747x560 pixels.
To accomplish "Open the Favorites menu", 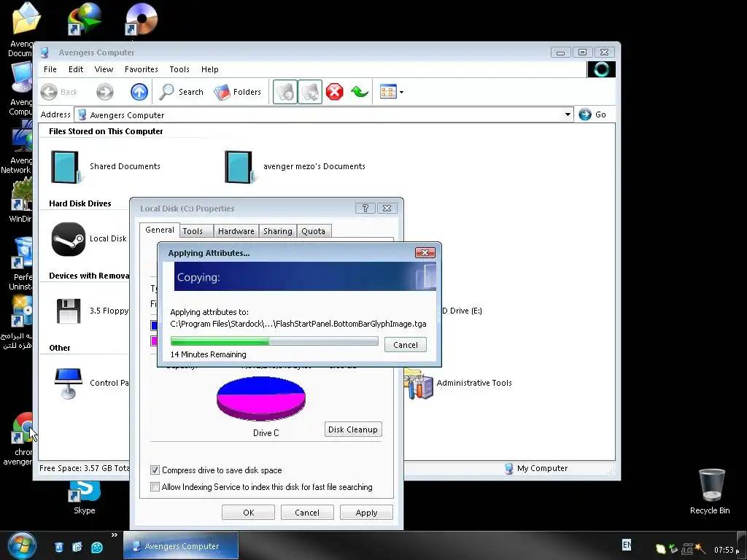I will click(x=141, y=69).
